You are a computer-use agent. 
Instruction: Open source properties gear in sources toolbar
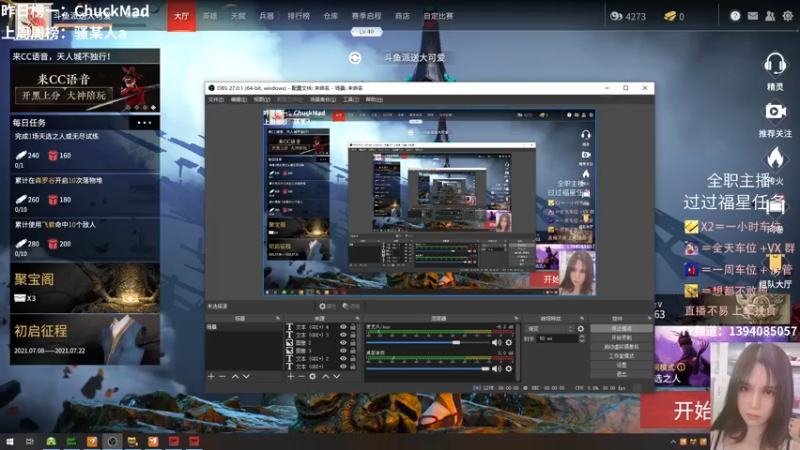312,376
